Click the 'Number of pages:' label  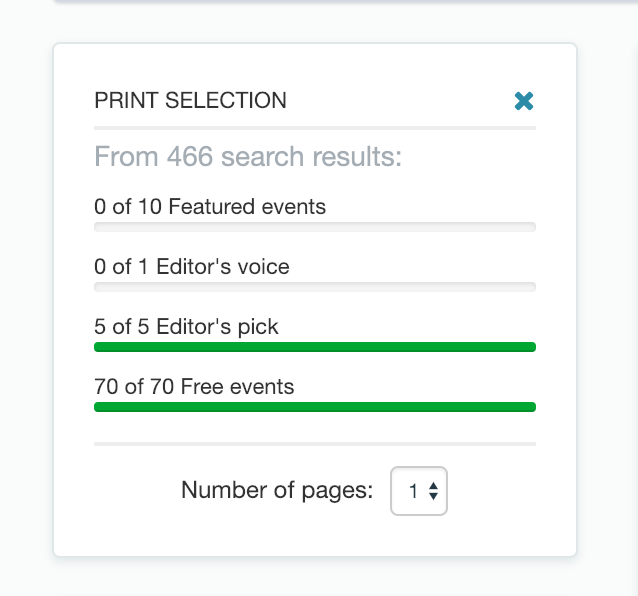point(277,490)
